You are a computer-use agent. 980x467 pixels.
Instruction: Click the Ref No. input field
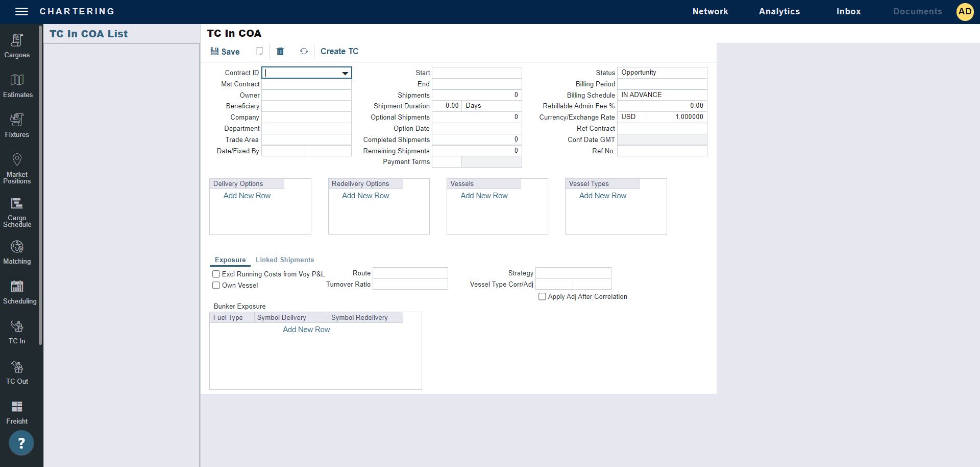coord(661,151)
